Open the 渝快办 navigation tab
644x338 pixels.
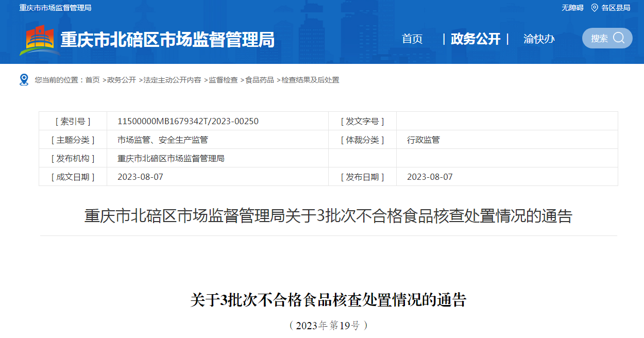(539, 39)
